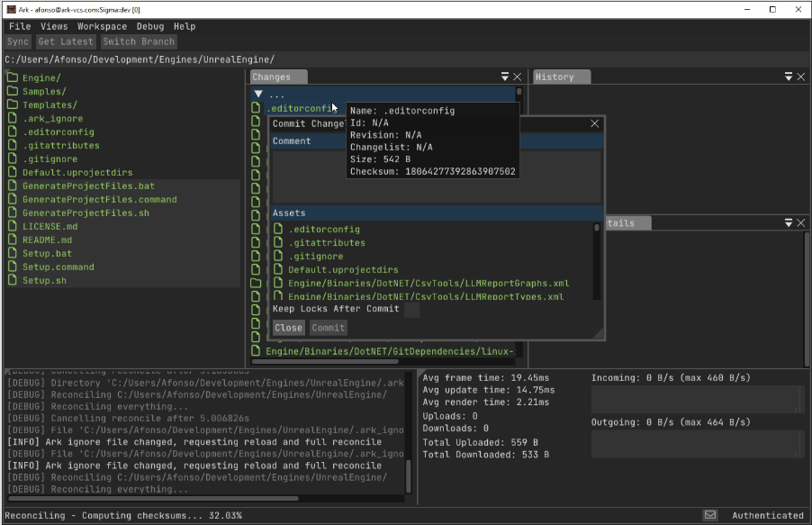812x525 pixels.
Task: Click the Get Latest button
Action: click(66, 41)
